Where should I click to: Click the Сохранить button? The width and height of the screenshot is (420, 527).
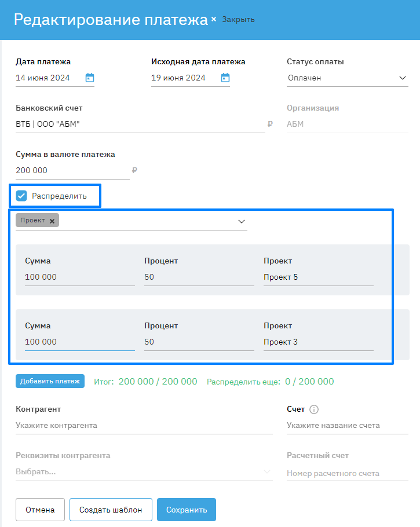186,510
